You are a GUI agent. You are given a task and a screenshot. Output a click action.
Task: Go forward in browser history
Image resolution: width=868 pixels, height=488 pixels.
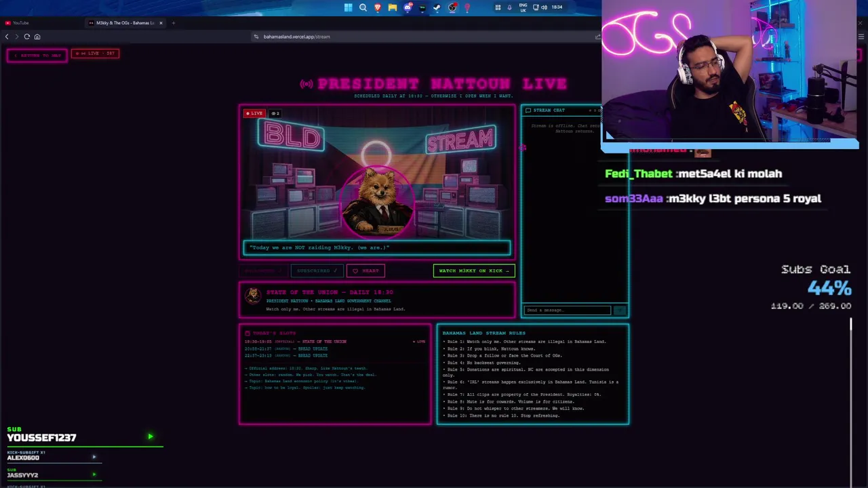point(16,37)
